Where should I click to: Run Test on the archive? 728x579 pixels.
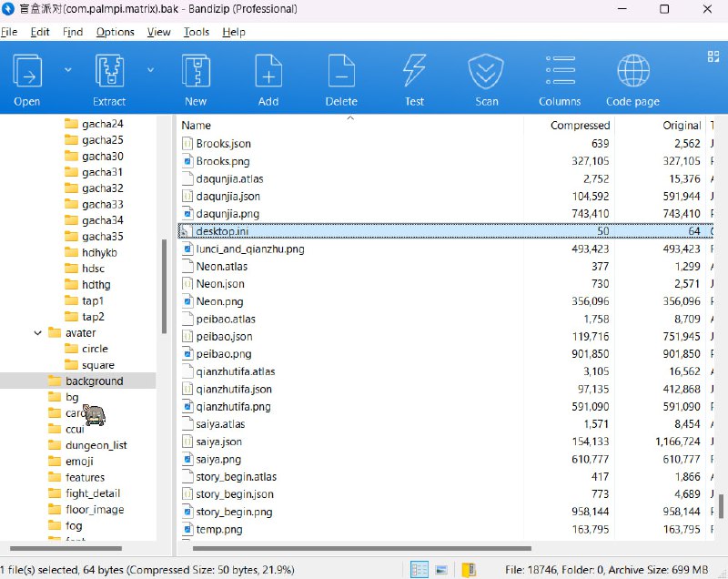tap(414, 71)
